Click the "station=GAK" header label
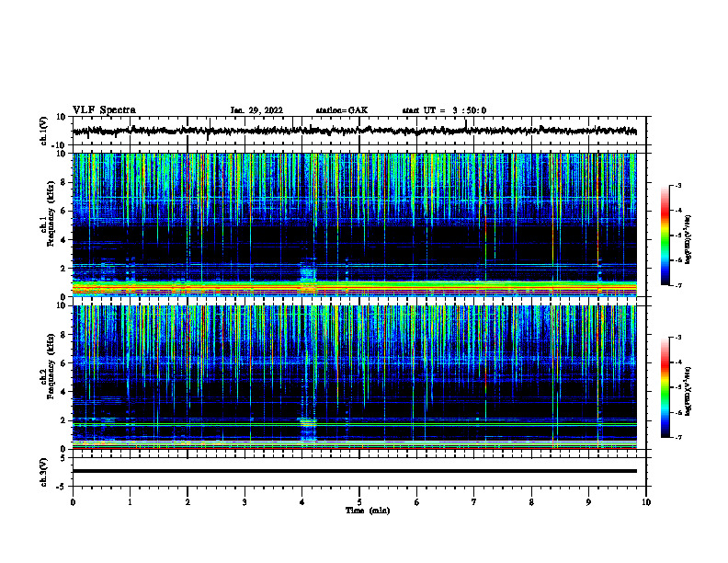 click(x=342, y=110)
